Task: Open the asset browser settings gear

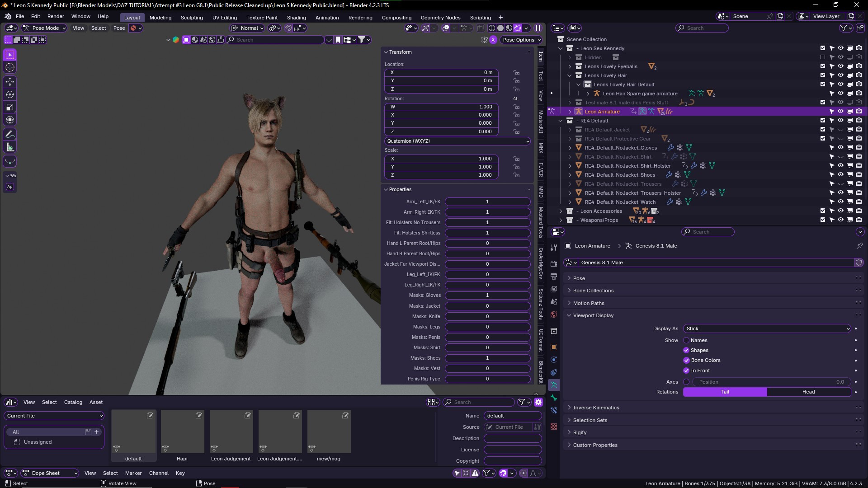Action: point(538,402)
